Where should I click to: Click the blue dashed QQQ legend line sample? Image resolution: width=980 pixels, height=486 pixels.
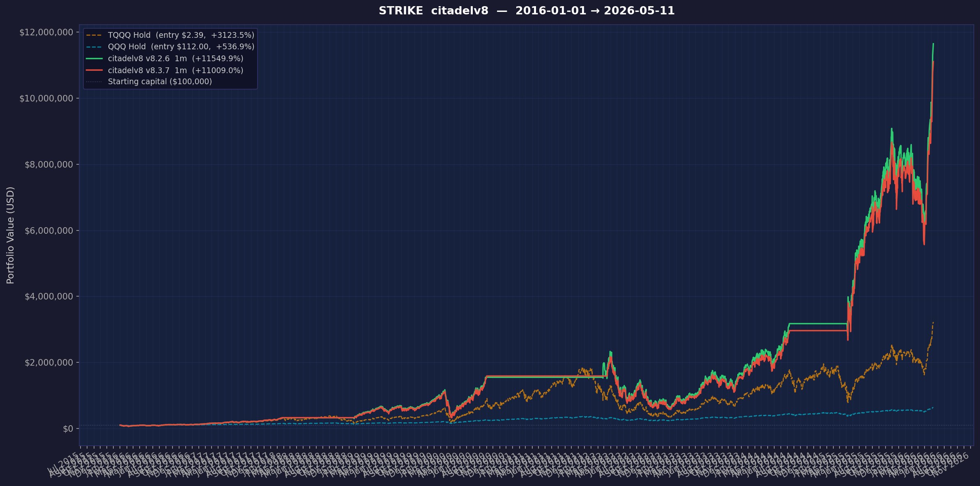pos(94,47)
